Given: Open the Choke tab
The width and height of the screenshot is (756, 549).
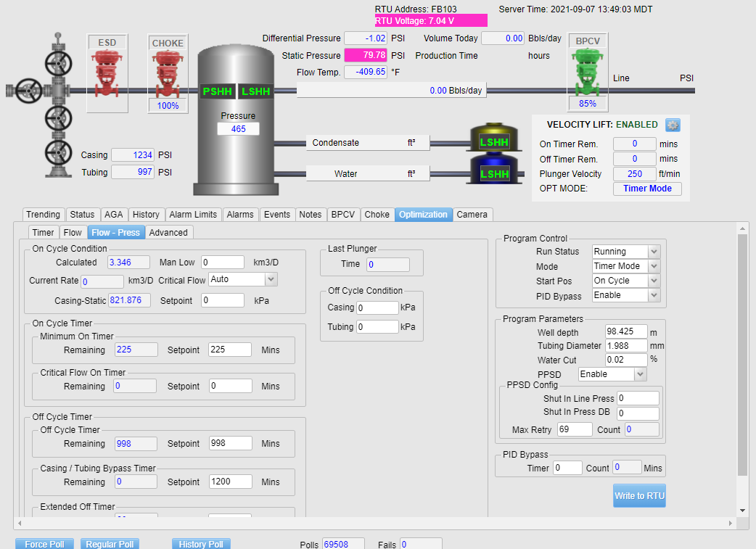Looking at the screenshot, I should click(377, 215).
